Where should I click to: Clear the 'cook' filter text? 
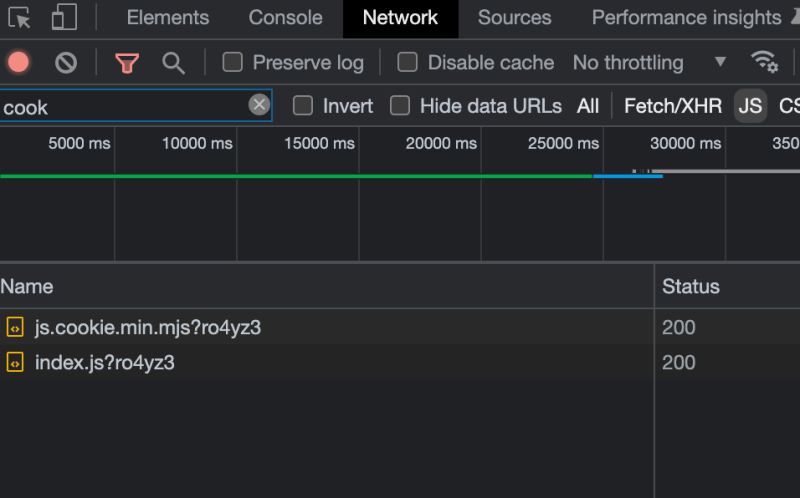(x=259, y=105)
